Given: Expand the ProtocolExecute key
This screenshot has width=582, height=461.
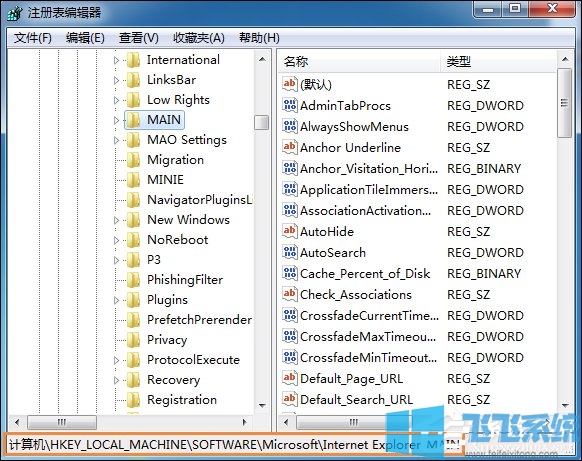Looking at the screenshot, I should tap(116, 360).
